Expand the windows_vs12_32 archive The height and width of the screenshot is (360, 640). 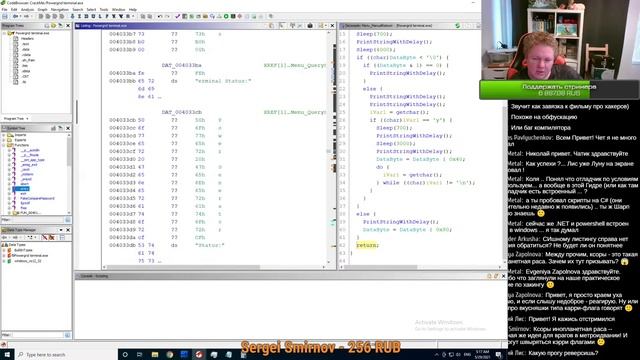4,261
